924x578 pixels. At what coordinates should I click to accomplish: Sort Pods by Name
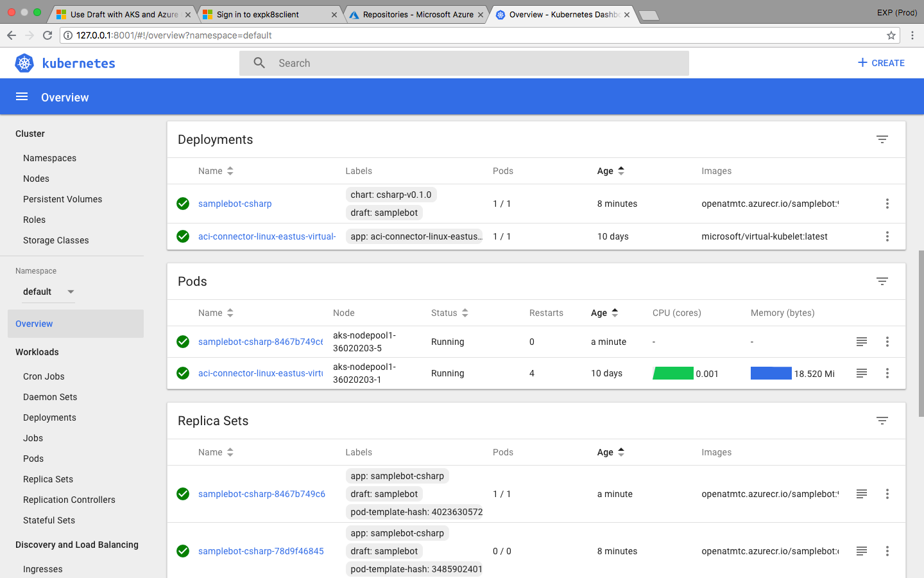tap(216, 313)
